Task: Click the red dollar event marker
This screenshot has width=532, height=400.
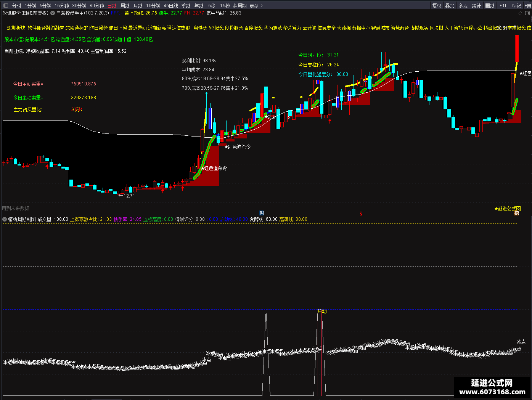Action: click(x=361, y=213)
